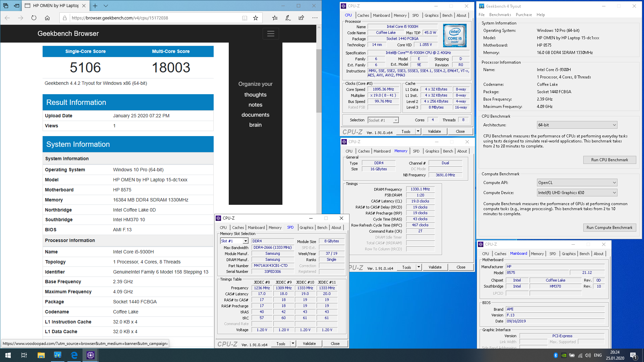Click the Edge address bar URL
The image size is (644, 362).
tap(120, 18)
